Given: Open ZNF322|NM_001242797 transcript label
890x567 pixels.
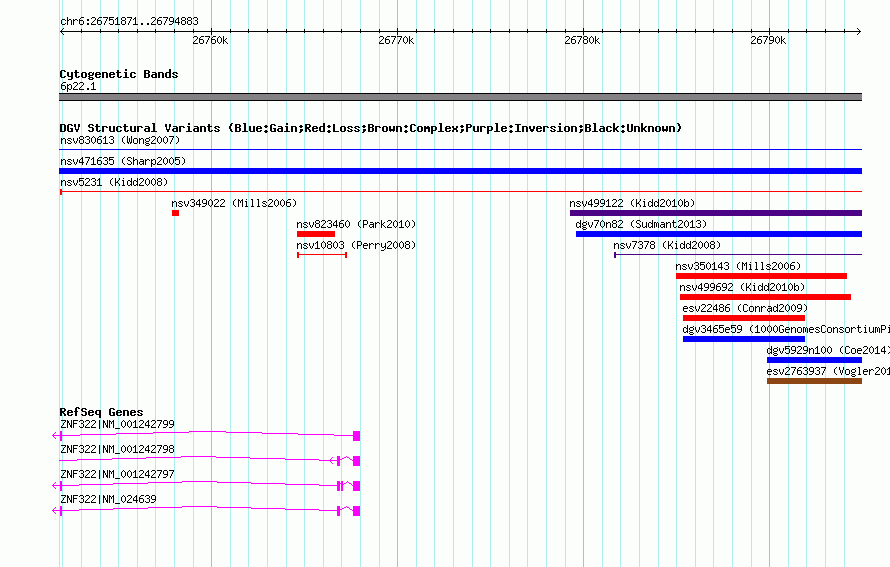Looking at the screenshot, I should point(117,474).
